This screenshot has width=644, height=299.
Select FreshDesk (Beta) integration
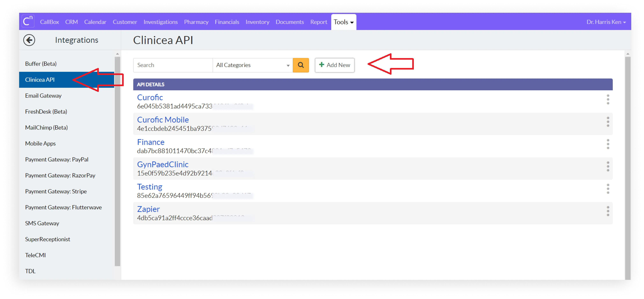coord(66,112)
